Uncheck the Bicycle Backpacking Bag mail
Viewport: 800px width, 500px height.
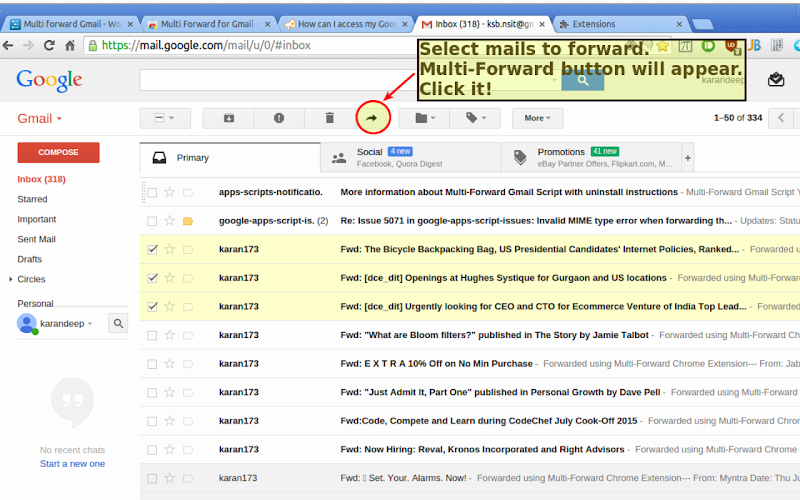click(152, 249)
